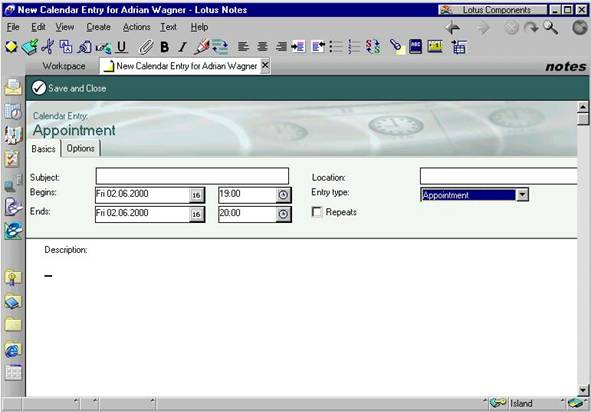591x412 pixels.
Task: Switch to the Workspace window tab
Action: pos(64,66)
